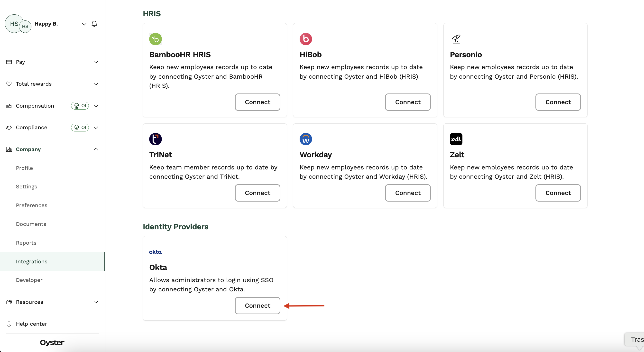Open the Profile submenu item

tap(24, 168)
